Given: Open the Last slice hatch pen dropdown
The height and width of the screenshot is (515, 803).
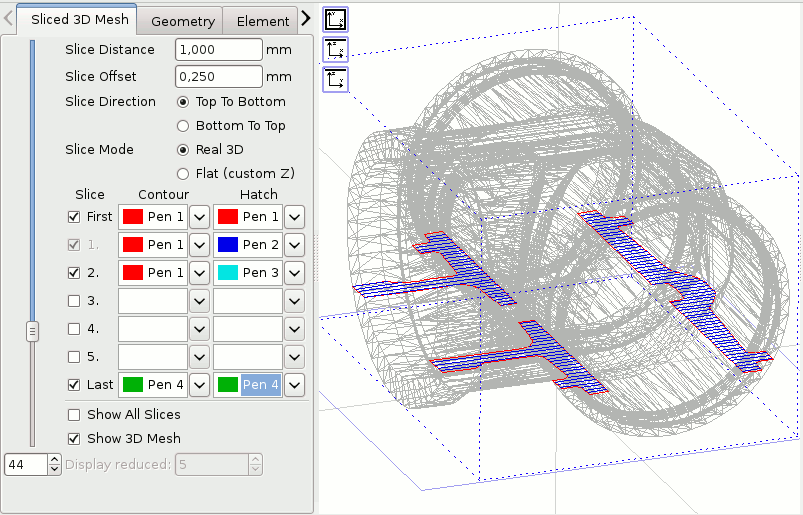Looking at the screenshot, I should pos(294,384).
